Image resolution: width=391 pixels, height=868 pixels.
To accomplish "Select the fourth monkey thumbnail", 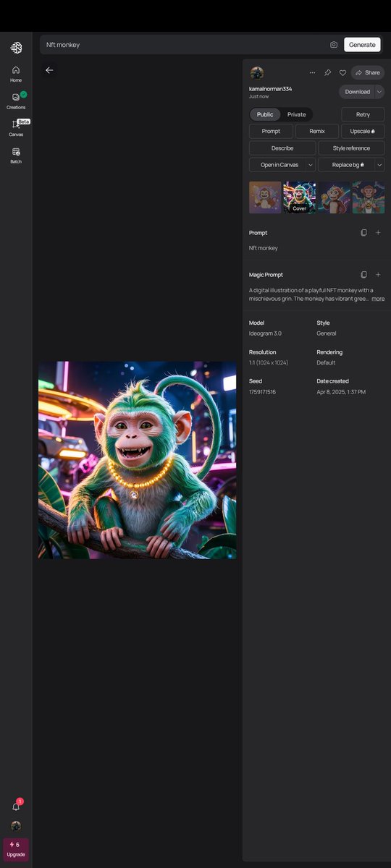I will (369, 197).
